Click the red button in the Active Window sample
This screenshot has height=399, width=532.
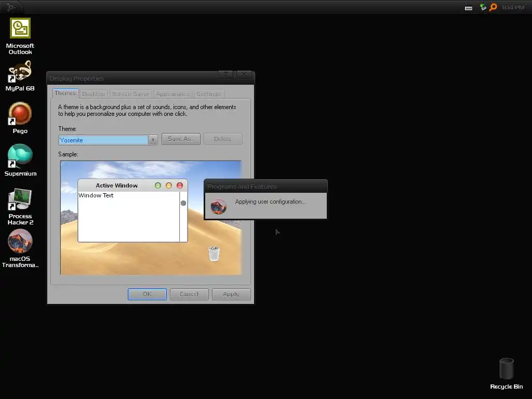(179, 185)
